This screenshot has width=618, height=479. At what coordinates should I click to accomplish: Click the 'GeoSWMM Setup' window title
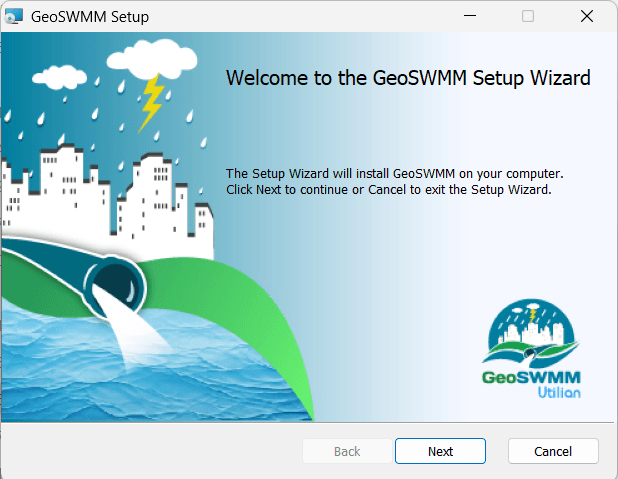[x=90, y=17]
